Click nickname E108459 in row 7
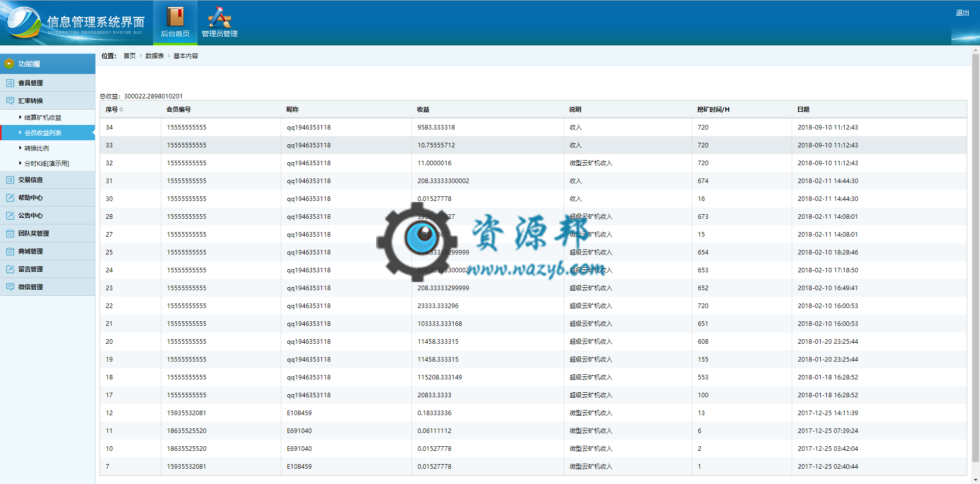This screenshot has height=484, width=980. 299,467
